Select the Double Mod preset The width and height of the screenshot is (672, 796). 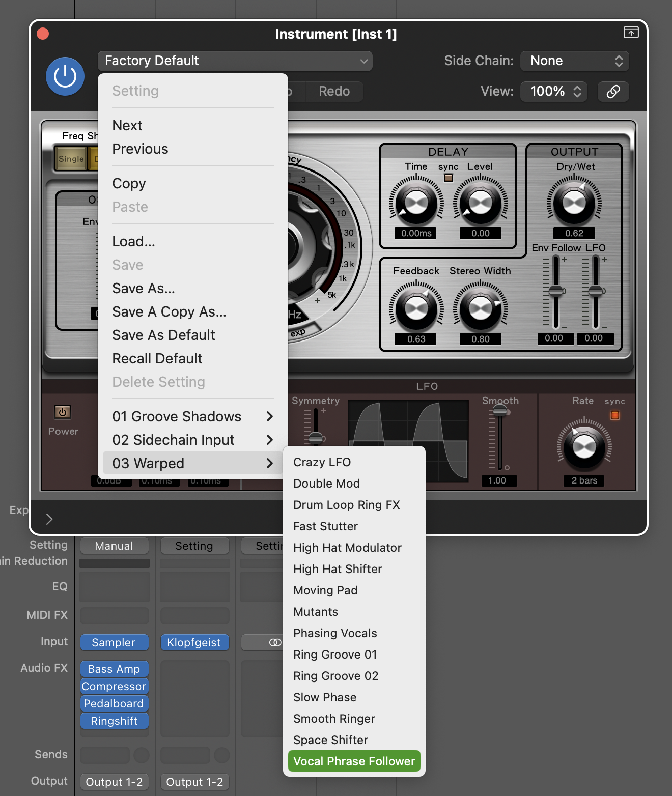tap(354, 484)
